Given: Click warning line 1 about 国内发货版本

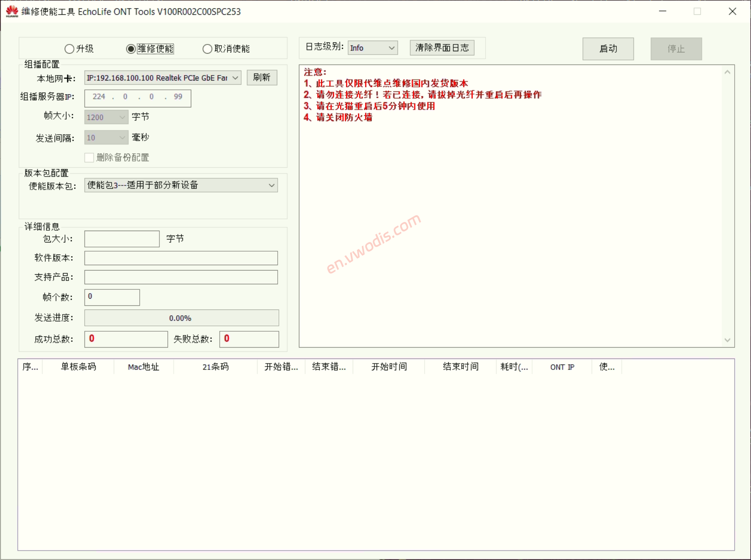Looking at the screenshot, I should [x=386, y=83].
